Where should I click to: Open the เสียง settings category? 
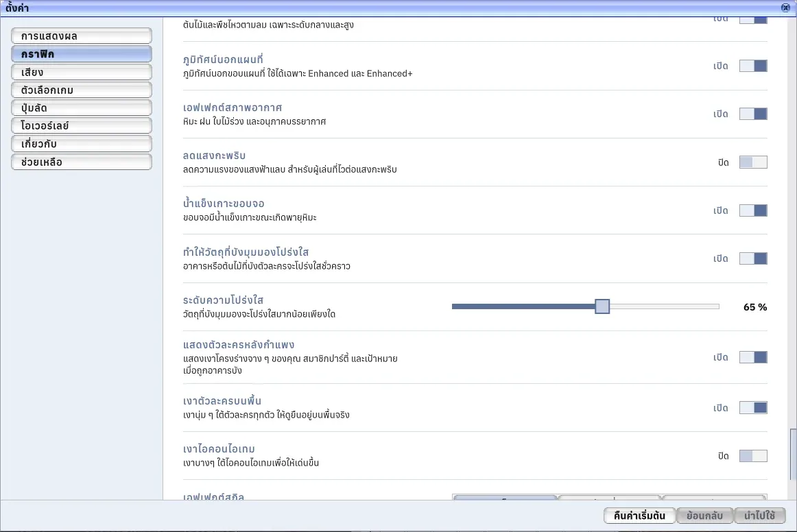(x=82, y=72)
